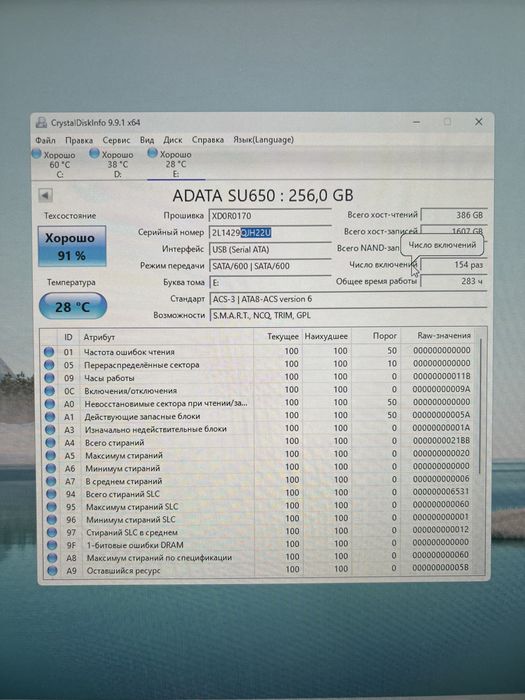The width and height of the screenshot is (525, 700).
Task: Click the status icon for attribute 97
Action: tap(52, 533)
